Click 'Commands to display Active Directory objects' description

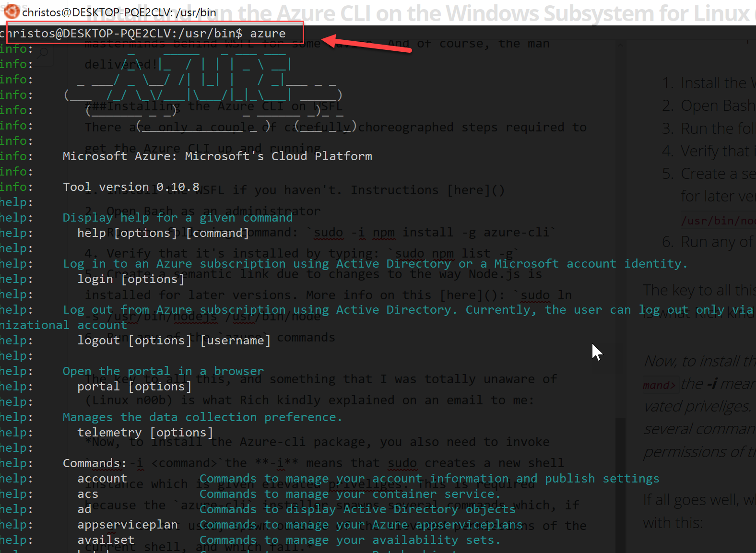coord(358,509)
